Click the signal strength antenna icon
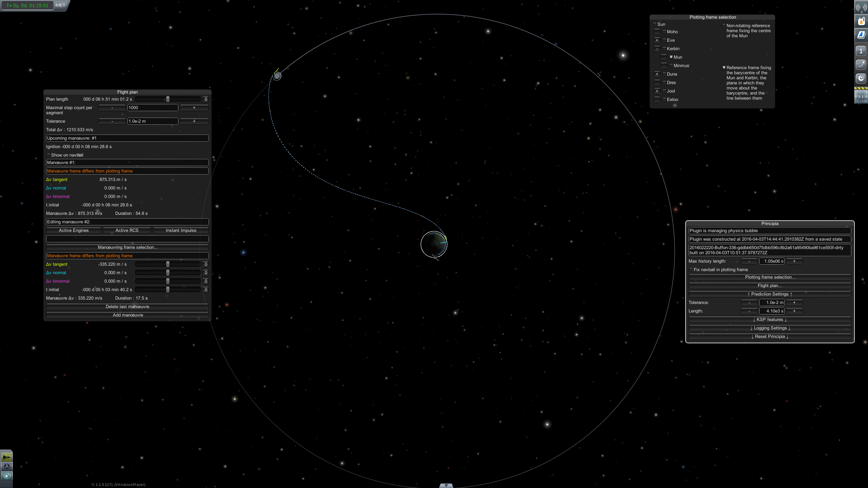Viewport: 868px width, 488px height. pos(861,7)
